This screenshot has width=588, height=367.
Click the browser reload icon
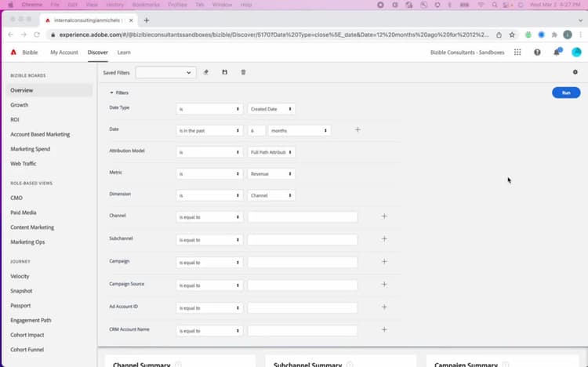37,35
